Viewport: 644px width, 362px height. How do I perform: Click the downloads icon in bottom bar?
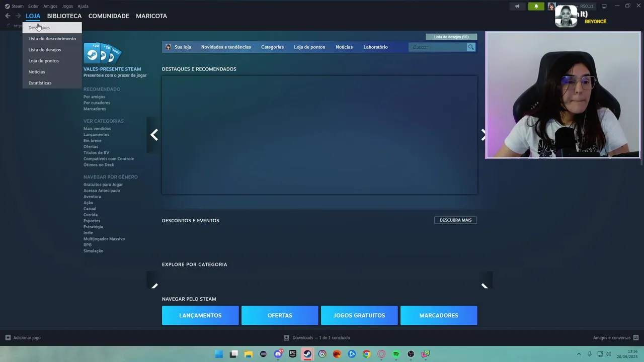[x=286, y=338]
